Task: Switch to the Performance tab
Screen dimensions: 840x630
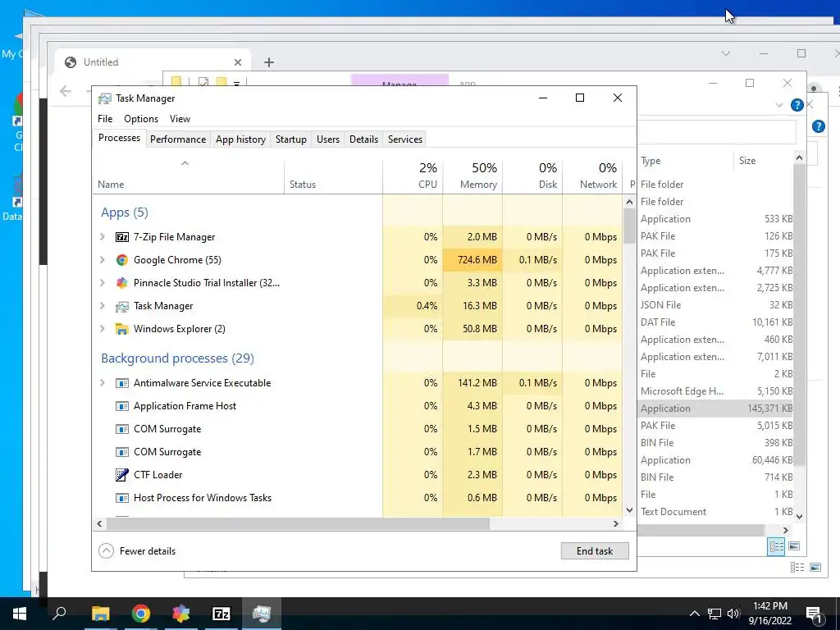Action: click(178, 139)
